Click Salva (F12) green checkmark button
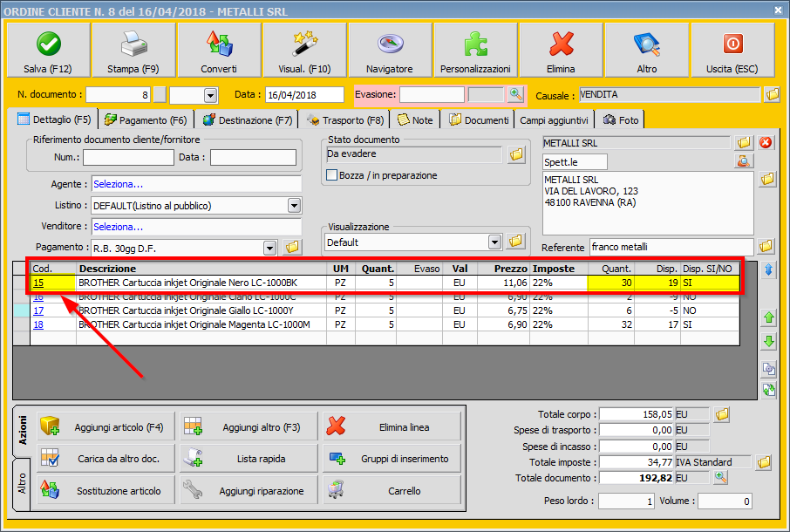 [48, 50]
